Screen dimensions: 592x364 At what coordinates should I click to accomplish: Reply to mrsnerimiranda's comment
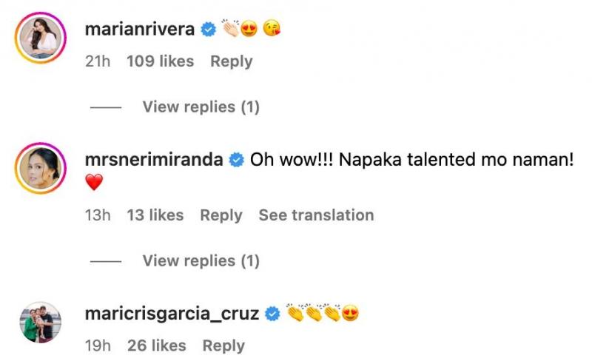click(x=221, y=215)
